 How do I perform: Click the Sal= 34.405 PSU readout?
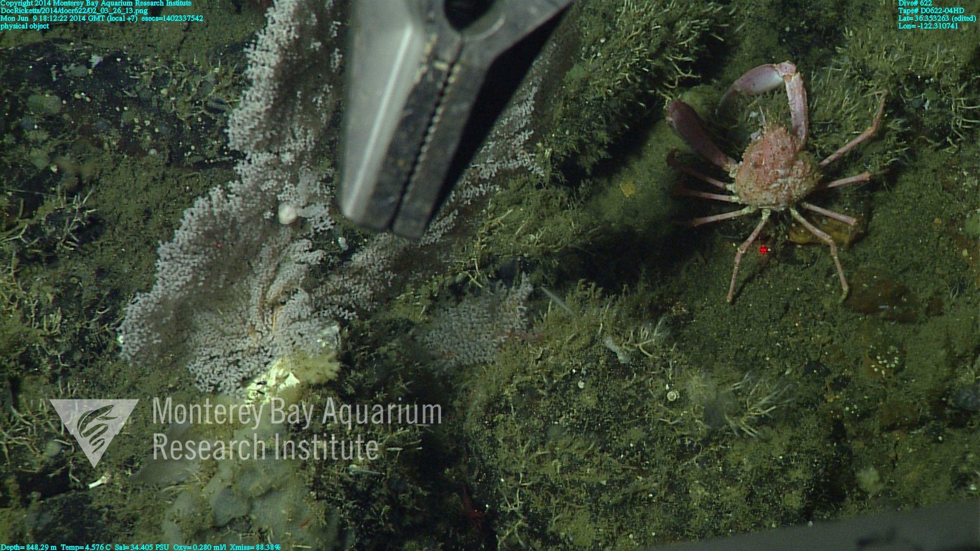click(142, 547)
